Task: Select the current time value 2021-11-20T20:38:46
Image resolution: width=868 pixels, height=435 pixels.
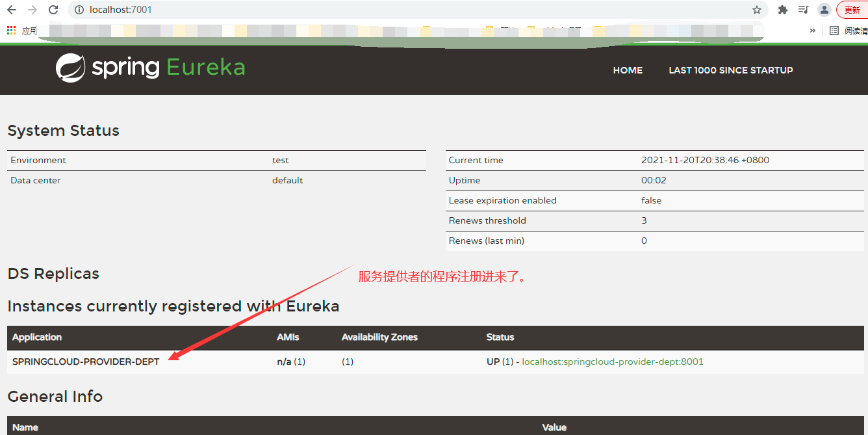Action: (705, 160)
